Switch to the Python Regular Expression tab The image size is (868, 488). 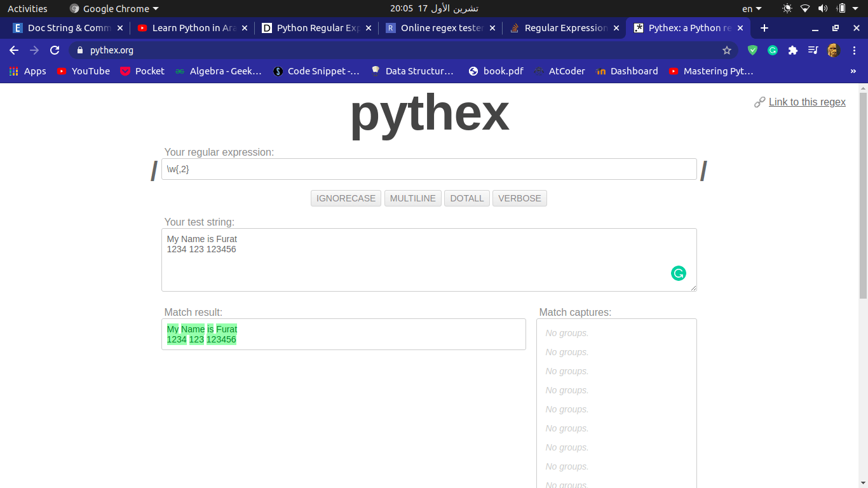[x=316, y=28]
